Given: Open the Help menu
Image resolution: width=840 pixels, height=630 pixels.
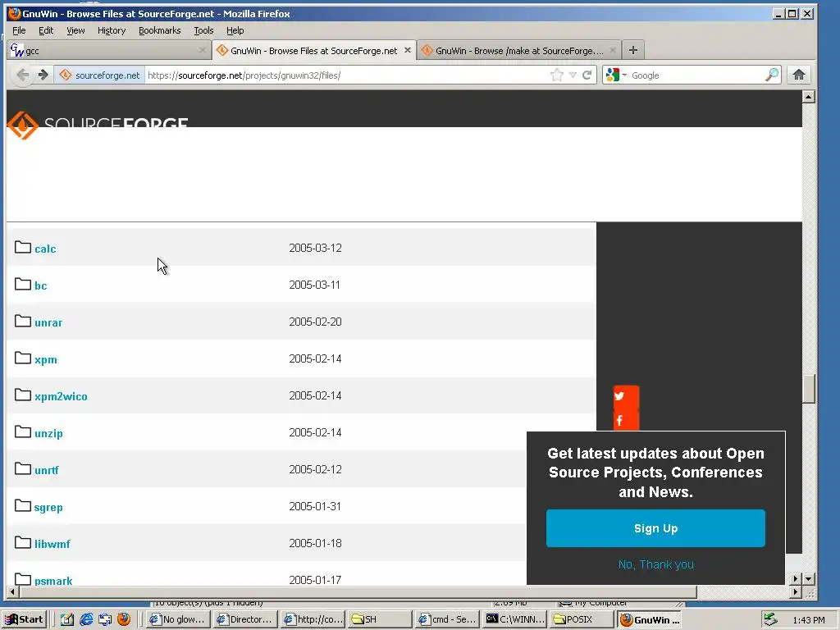Looking at the screenshot, I should pos(235,30).
